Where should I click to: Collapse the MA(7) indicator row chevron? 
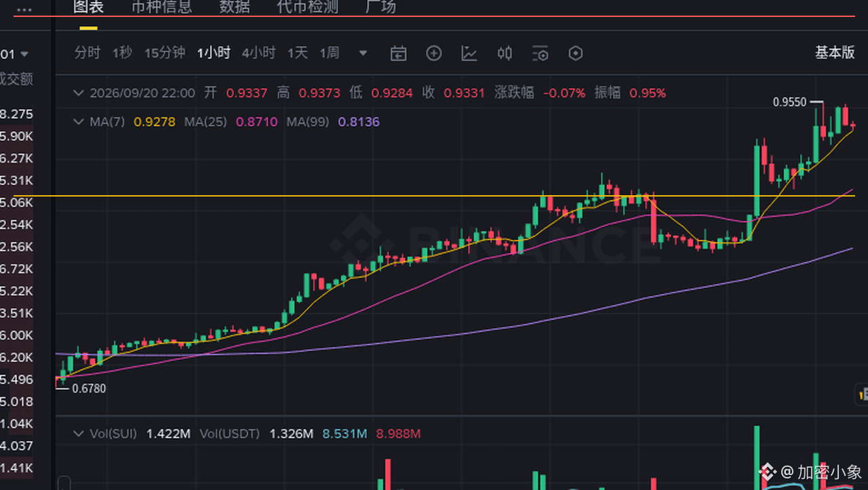[79, 122]
